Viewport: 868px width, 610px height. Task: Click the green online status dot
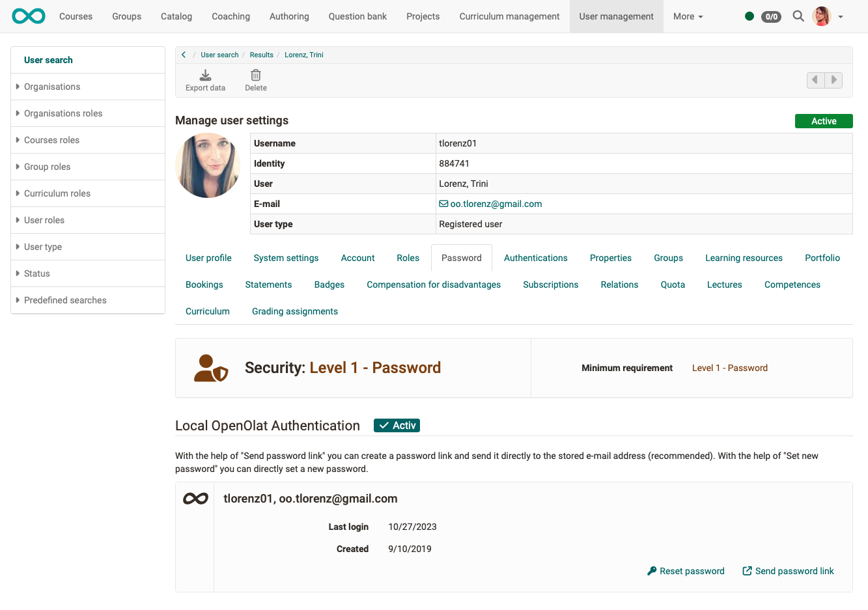(x=749, y=16)
